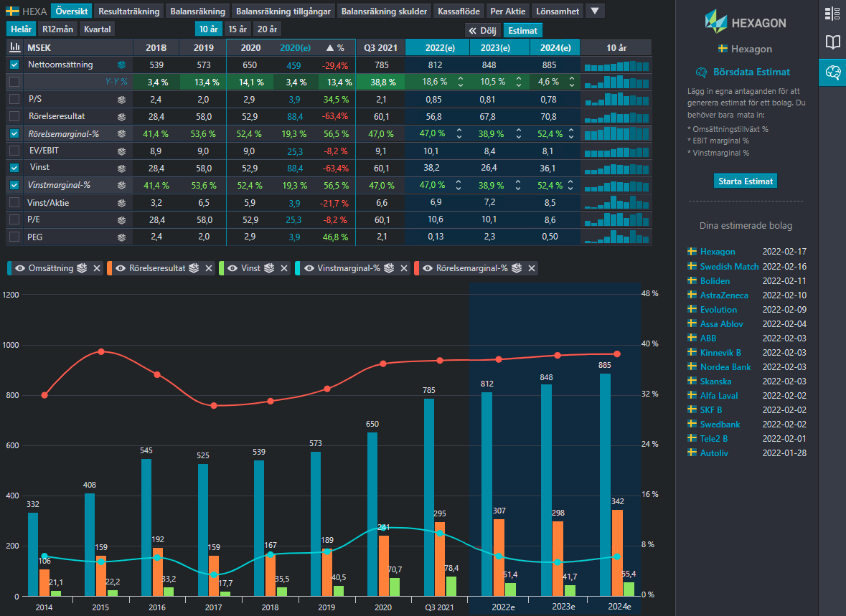Open AstraZeneca from estimated companies
This screenshot has width=846, height=616.
tap(723, 295)
